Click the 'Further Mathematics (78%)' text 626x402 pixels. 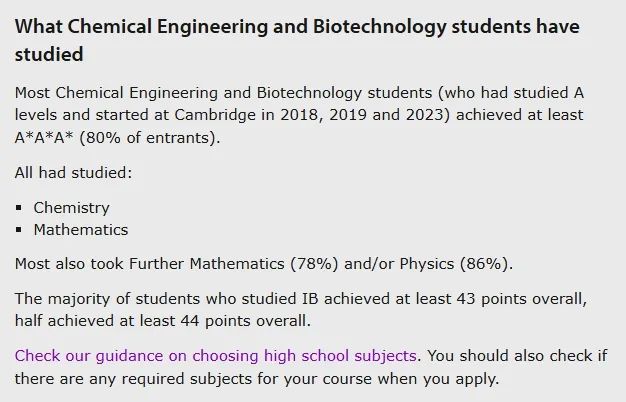coord(234,264)
